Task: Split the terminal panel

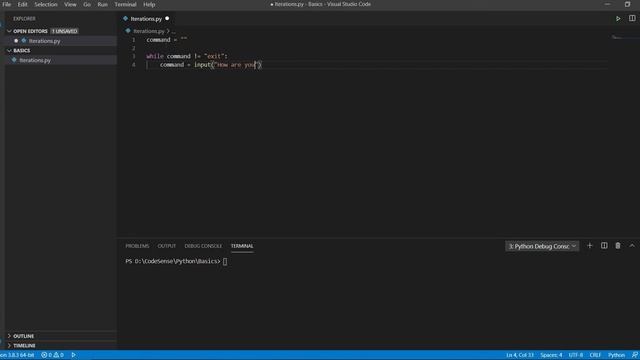Action: pyautogui.click(x=604, y=246)
